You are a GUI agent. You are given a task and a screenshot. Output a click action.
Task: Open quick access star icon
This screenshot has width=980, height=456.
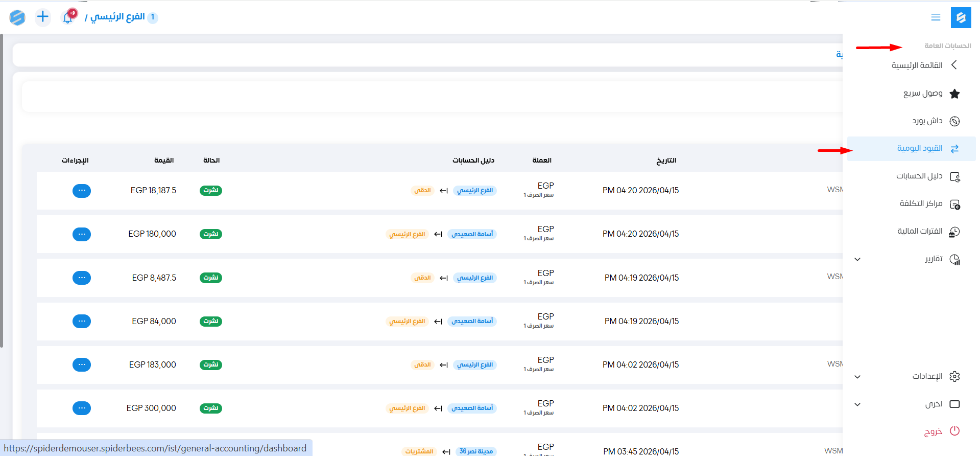(x=954, y=94)
